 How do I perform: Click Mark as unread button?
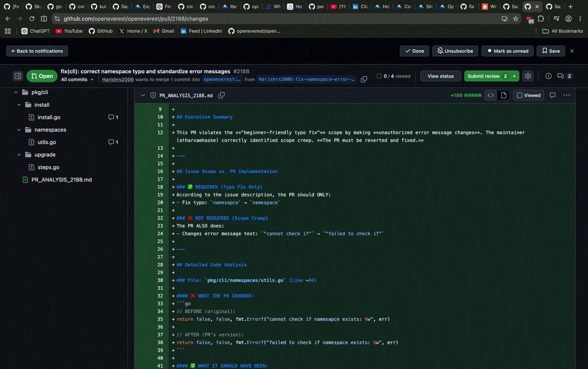tap(508, 51)
